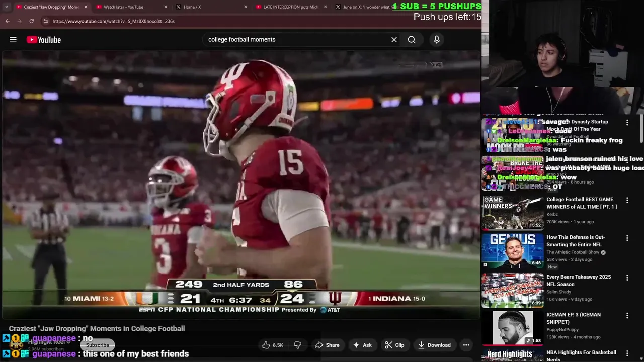This screenshot has height=362, width=644.
Task: Close the 'LATE INTERCEPTION' tab
Action: (326, 7)
